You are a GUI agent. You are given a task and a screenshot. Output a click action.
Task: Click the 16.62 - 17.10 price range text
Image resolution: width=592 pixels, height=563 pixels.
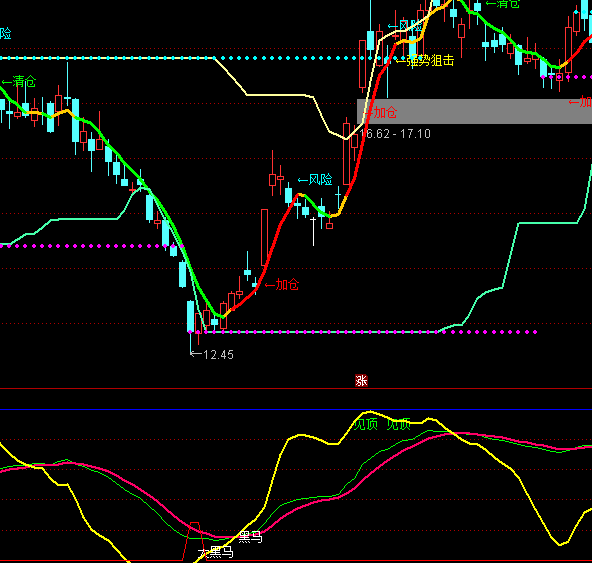point(395,134)
